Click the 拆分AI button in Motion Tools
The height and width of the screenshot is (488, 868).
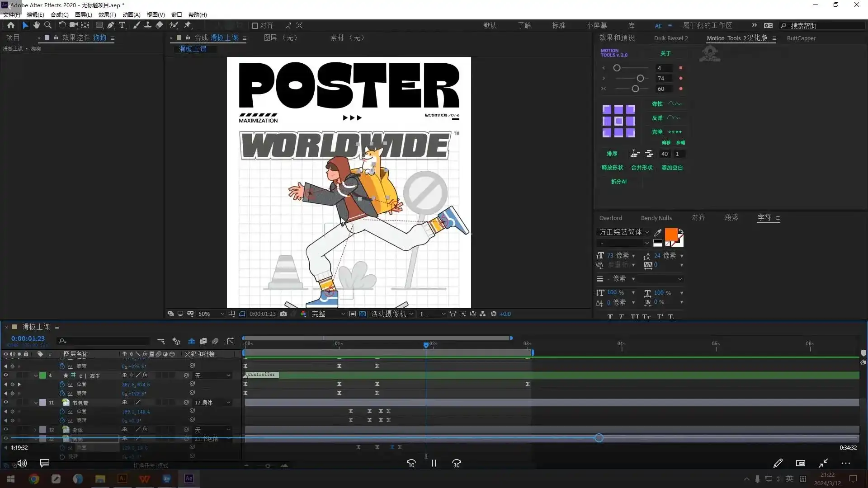pyautogui.click(x=618, y=182)
